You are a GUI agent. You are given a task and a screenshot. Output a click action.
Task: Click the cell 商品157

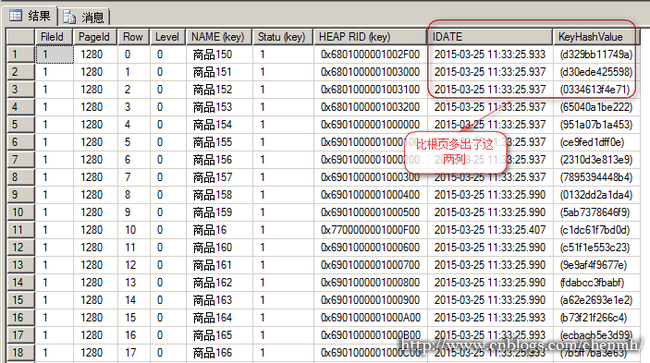tap(219, 177)
